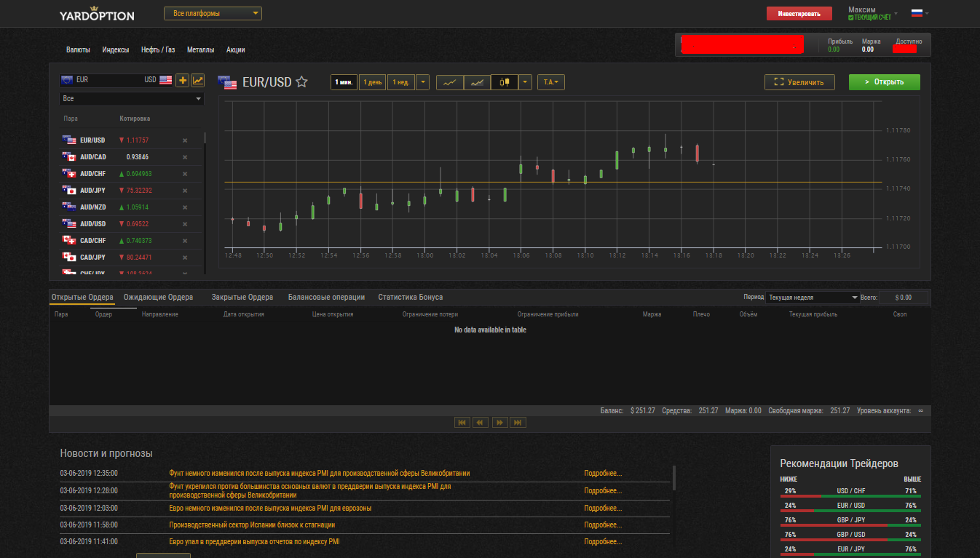Open the Металлы menu item
Image resolution: width=980 pixels, height=558 pixels.
[200, 50]
